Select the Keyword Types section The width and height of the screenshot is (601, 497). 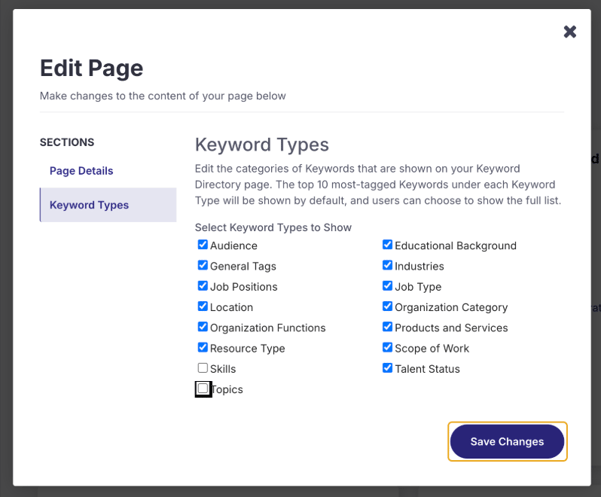coord(108,205)
